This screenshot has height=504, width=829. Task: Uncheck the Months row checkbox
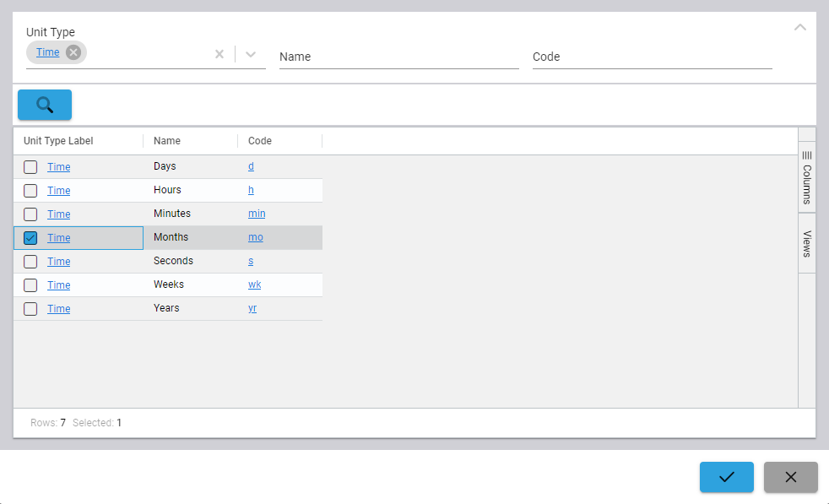coord(30,238)
